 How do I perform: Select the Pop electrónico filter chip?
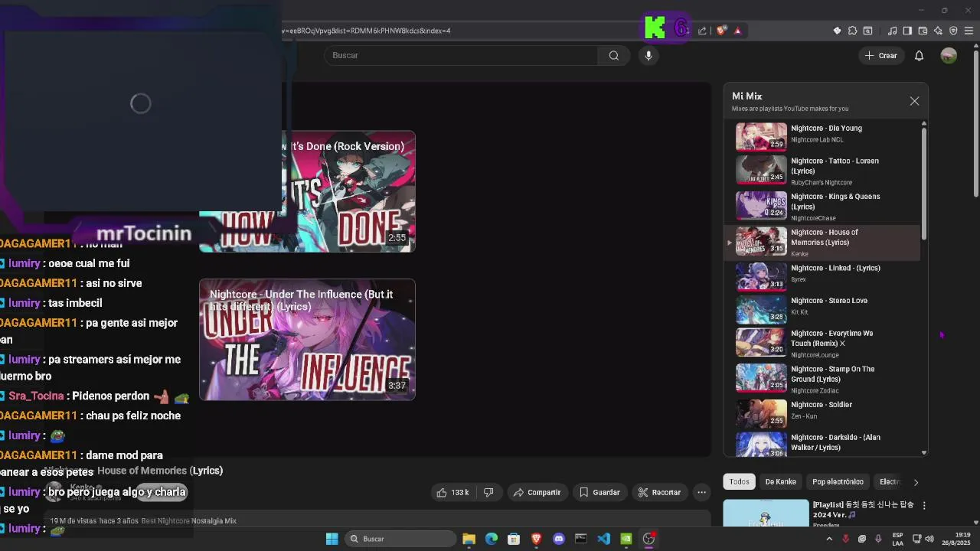tap(838, 481)
